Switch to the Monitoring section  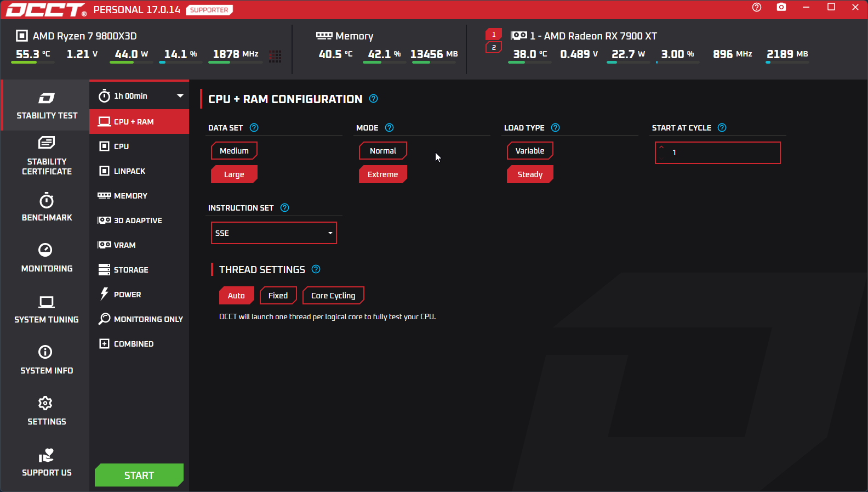[x=46, y=258]
